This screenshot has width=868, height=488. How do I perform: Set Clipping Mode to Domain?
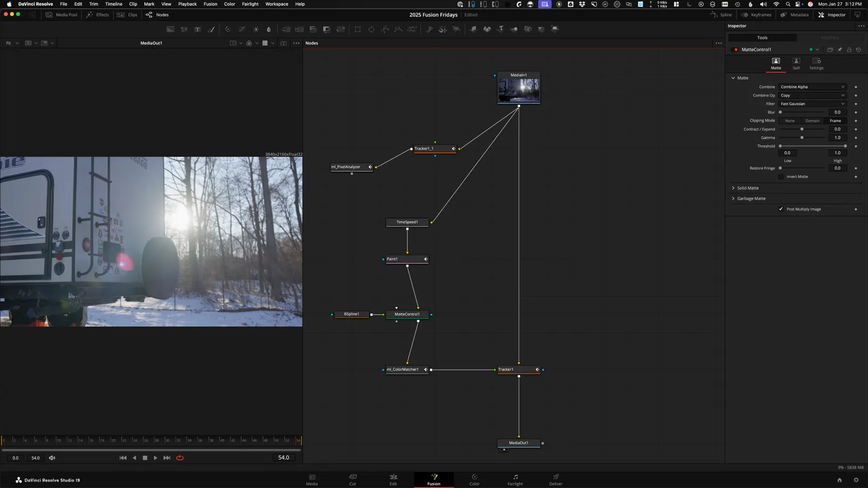813,121
